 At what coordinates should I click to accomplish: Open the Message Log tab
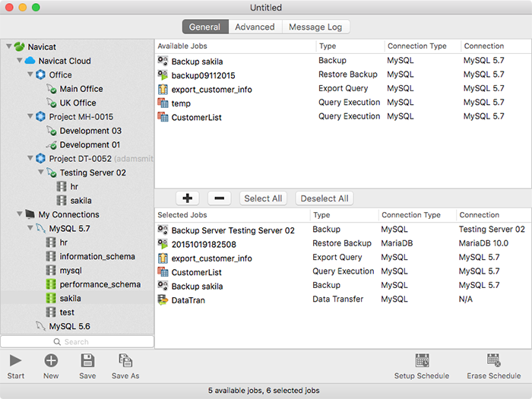[x=315, y=27]
